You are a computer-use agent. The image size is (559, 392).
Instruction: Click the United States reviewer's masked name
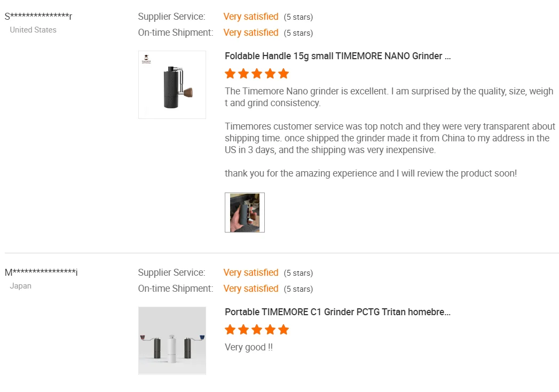38,17
